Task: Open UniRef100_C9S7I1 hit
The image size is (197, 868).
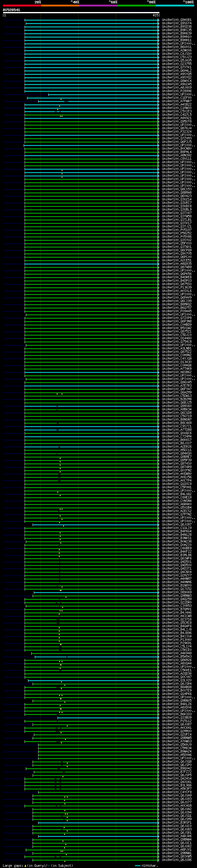Action: tap(176, 426)
